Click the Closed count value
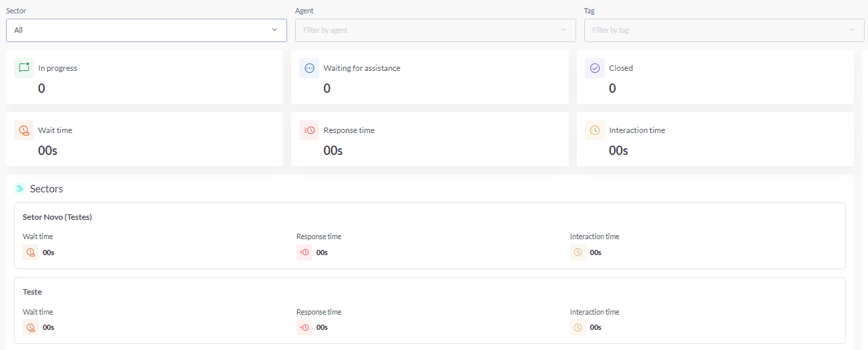This screenshot has width=868, height=350. point(612,88)
